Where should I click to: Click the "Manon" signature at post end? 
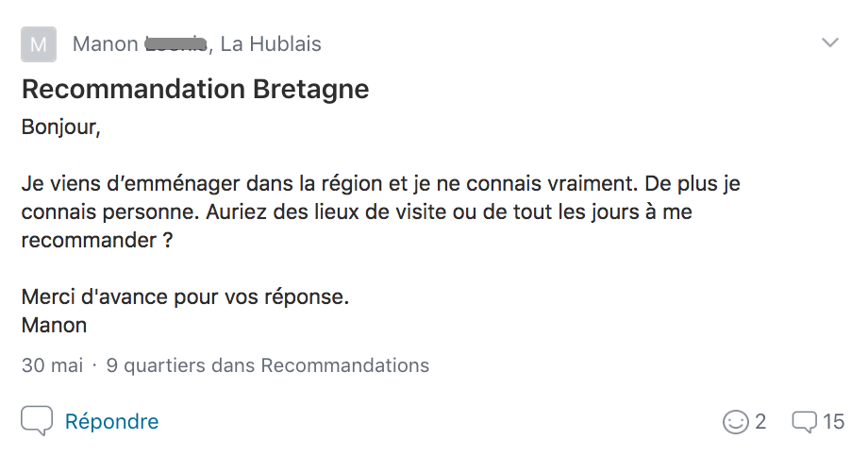55,325
